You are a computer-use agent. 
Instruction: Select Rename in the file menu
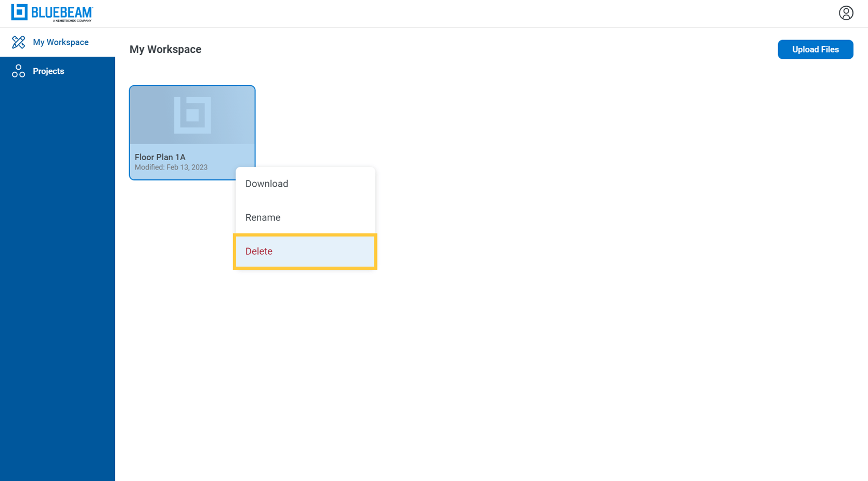[x=263, y=217]
